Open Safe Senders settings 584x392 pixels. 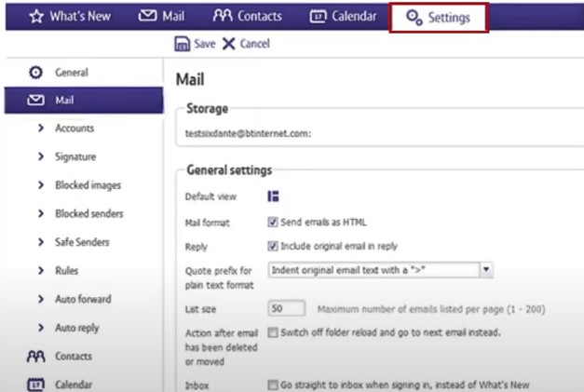coord(82,242)
